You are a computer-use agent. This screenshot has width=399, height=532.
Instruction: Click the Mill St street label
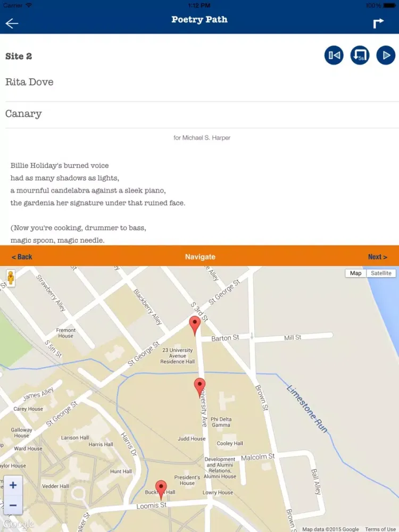point(293,338)
